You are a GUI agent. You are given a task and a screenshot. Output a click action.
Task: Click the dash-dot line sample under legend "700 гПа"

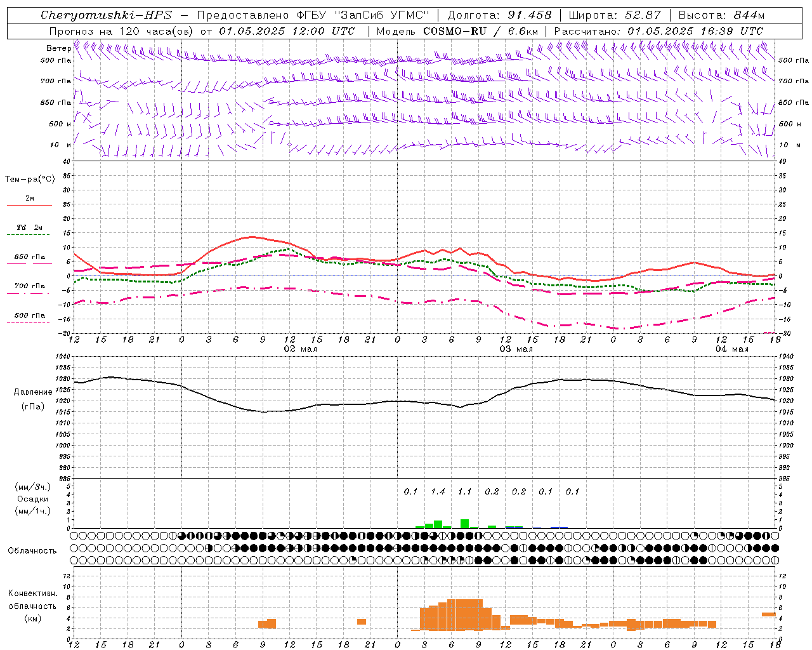pos(28,293)
